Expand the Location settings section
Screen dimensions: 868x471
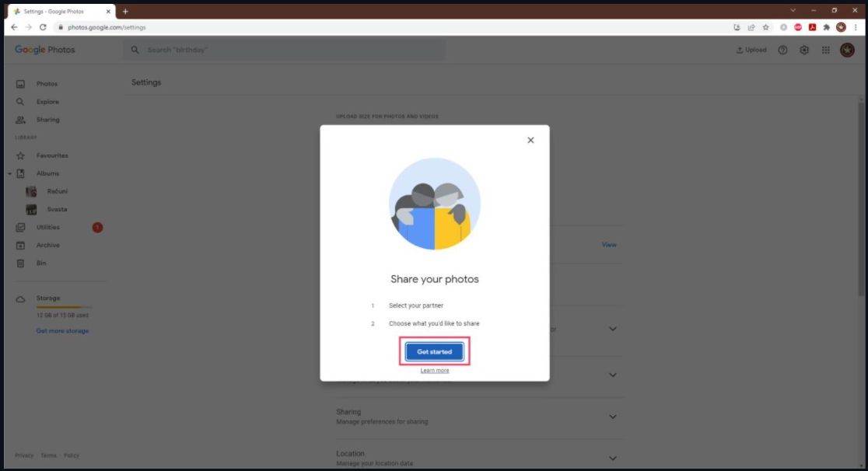click(x=612, y=458)
